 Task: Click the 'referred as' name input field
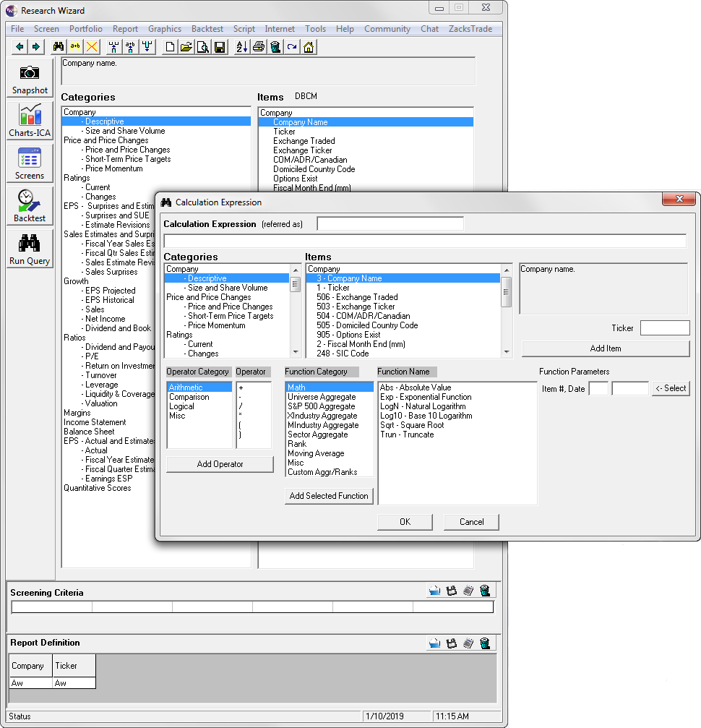(x=390, y=224)
